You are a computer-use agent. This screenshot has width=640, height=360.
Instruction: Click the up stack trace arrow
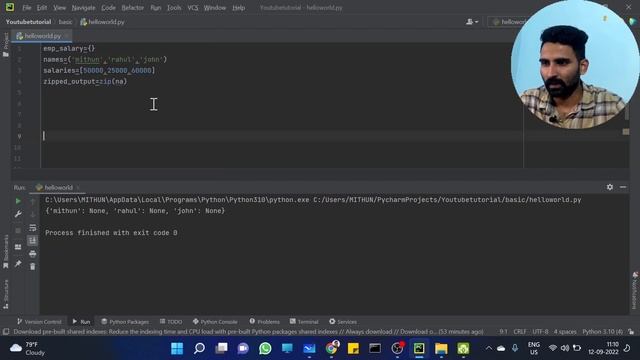33,201
